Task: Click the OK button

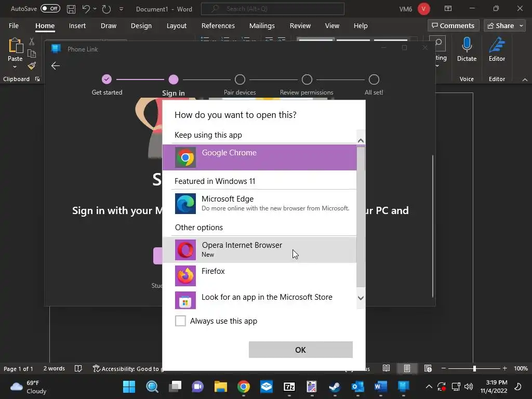Action: [x=301, y=350]
